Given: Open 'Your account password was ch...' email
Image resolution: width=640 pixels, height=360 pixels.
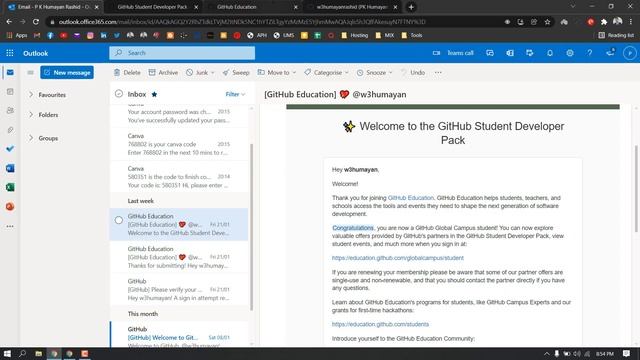Looking at the screenshot, I should tap(179, 115).
